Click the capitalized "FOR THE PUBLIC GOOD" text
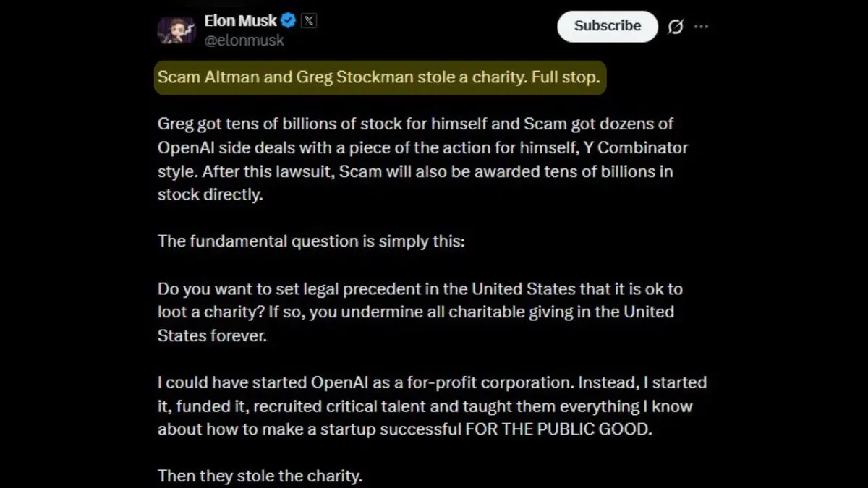Screen dimensions: 868x488 [558, 429]
